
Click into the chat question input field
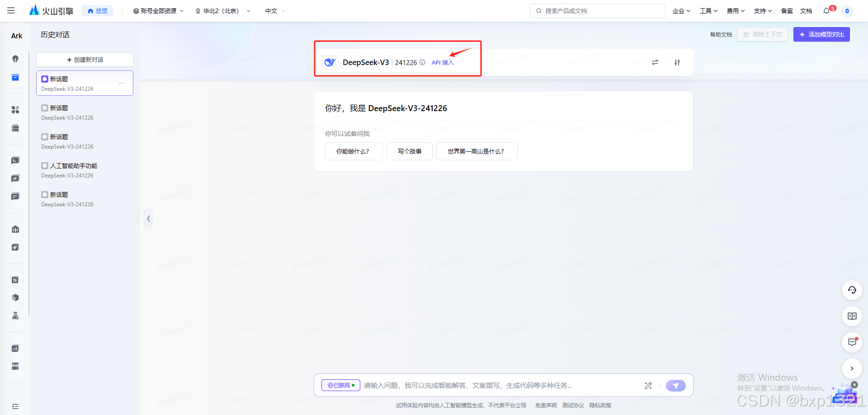pos(500,385)
